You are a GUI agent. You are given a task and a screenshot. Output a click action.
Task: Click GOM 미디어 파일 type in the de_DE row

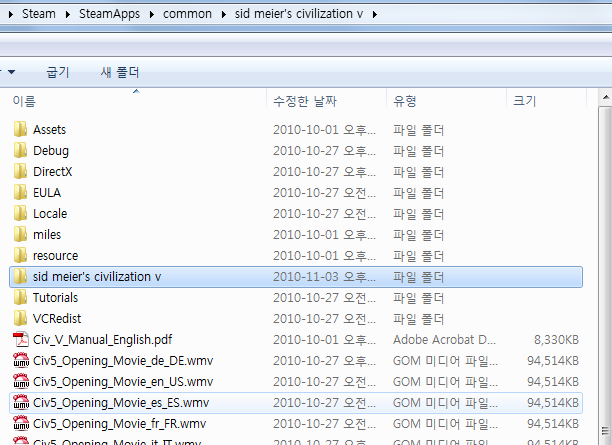pos(445,361)
